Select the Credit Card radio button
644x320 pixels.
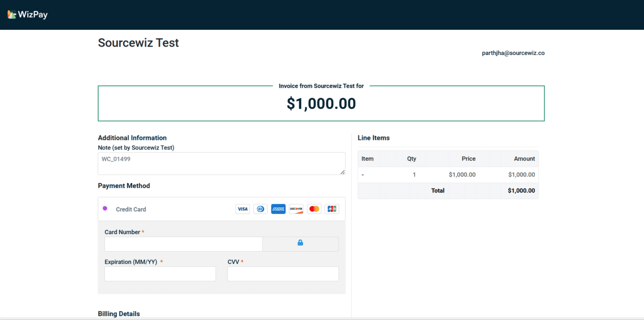point(105,208)
